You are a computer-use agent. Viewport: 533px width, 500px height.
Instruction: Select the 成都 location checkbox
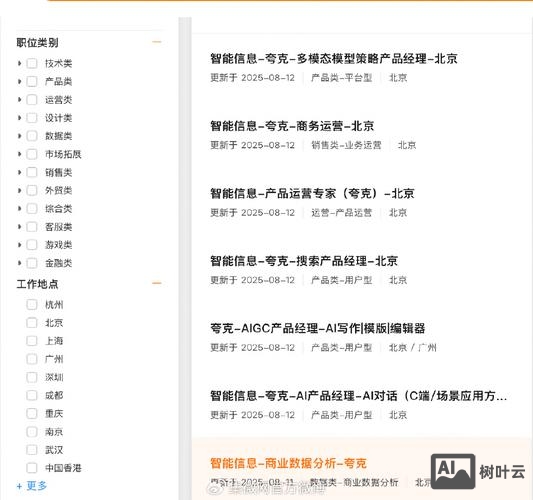click(x=32, y=395)
